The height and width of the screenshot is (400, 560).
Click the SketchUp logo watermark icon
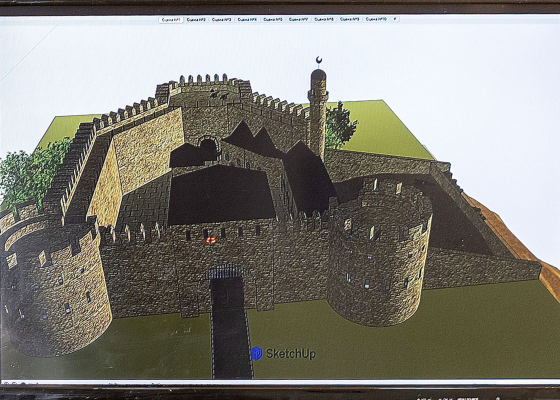tap(256, 353)
